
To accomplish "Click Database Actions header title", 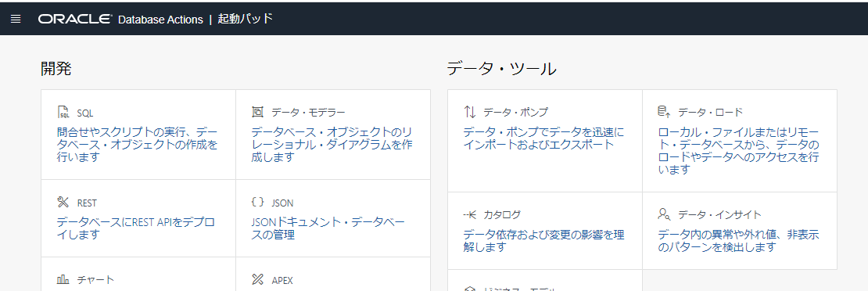I will (x=160, y=20).
